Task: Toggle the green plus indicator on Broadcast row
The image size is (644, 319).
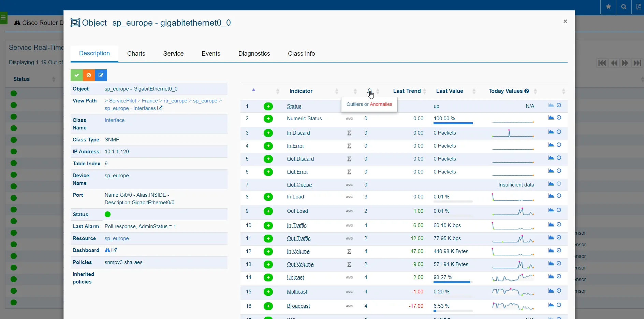Action: (268, 306)
